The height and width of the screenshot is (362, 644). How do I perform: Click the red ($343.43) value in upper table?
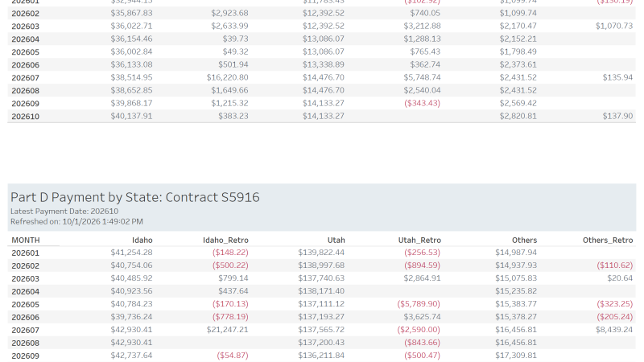[422, 103]
